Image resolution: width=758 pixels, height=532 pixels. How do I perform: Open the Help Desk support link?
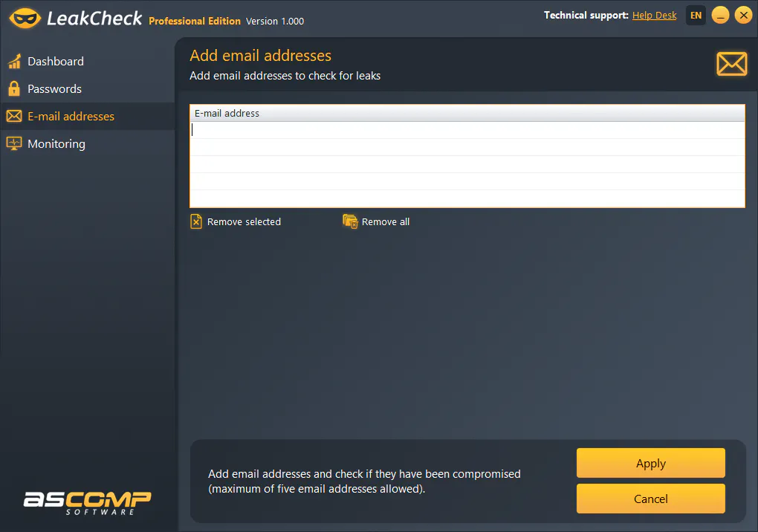(654, 16)
